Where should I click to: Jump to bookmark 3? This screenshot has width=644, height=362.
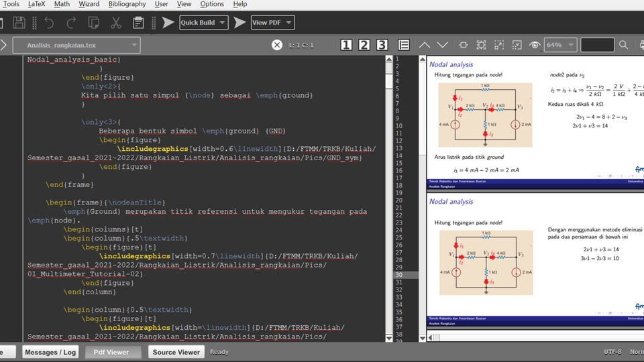(382, 45)
